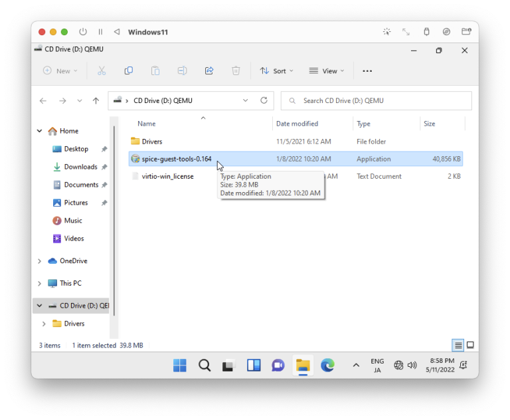Collapse the CD Drive tree node
The width and height of the screenshot is (510, 420).
[39, 306]
